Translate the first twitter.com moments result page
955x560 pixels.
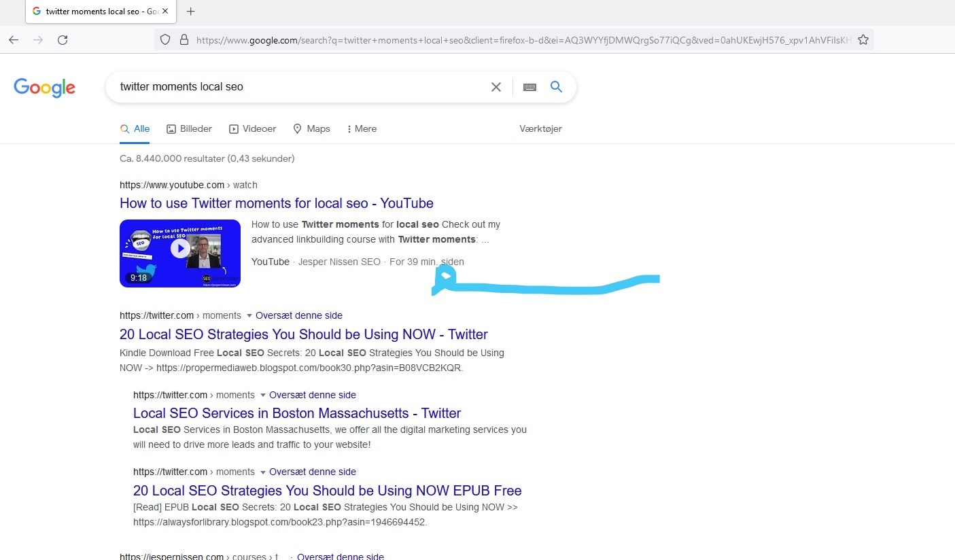[x=299, y=315]
